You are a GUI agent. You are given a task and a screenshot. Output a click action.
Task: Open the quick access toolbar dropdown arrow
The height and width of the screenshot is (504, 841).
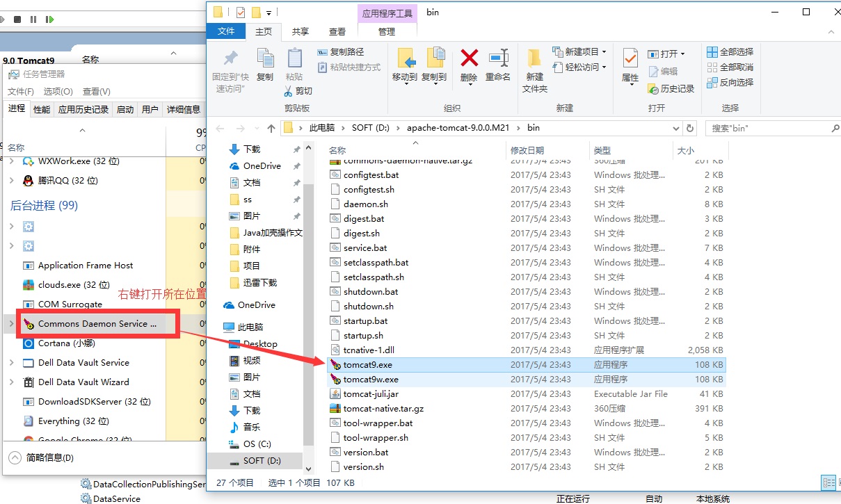(x=269, y=13)
